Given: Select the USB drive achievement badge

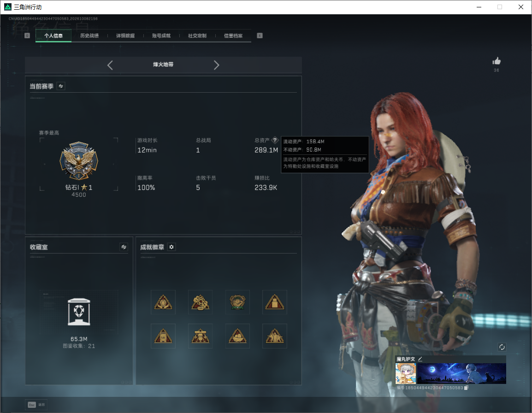Looking at the screenshot, I should pyautogui.click(x=275, y=302).
